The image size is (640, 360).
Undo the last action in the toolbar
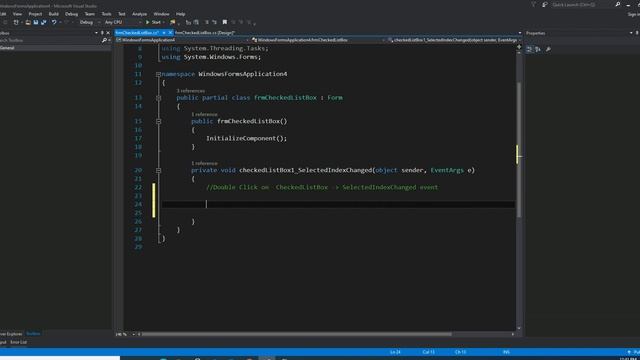pyautogui.click(x=53, y=22)
